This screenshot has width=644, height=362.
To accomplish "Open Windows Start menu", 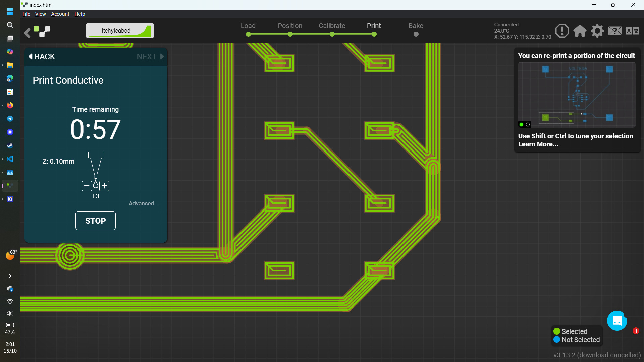I will [10, 11].
